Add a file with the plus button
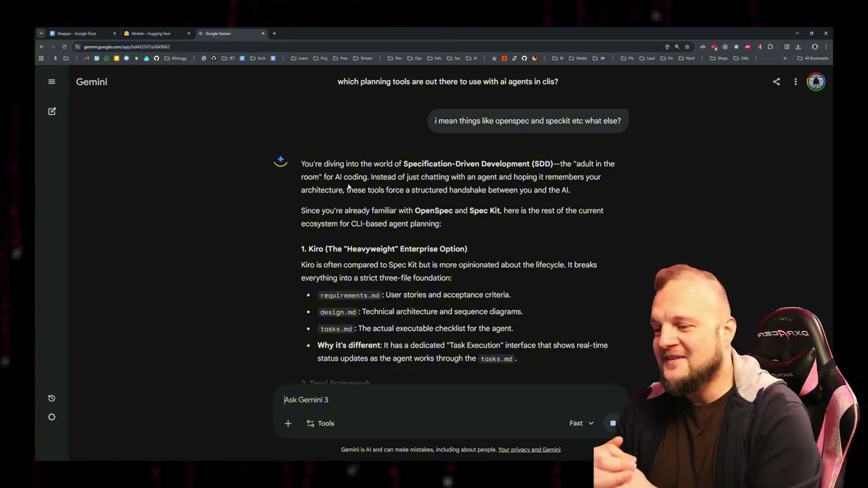 pyautogui.click(x=288, y=423)
